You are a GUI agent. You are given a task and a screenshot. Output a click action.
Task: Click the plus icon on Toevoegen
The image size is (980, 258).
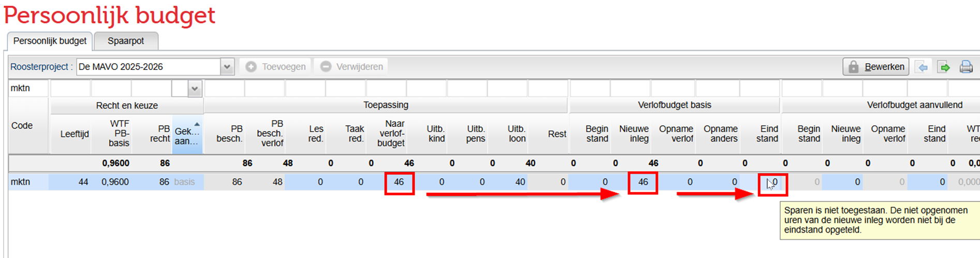tap(251, 67)
